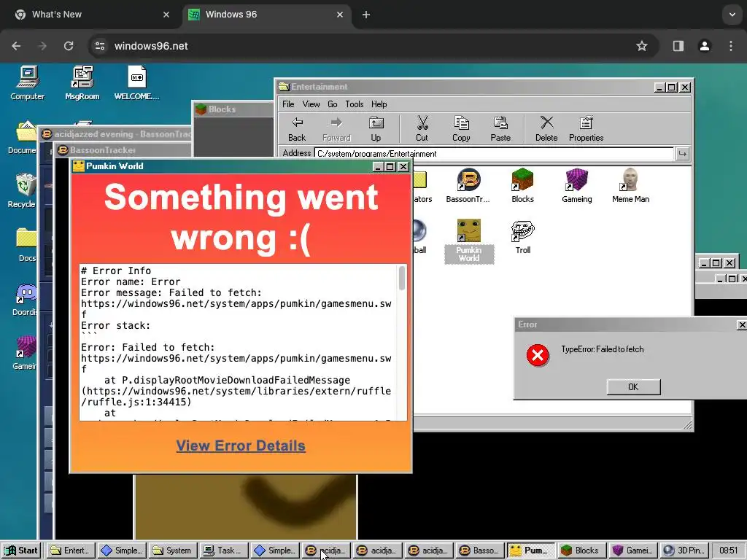This screenshot has height=560, width=747.
Task: Open Properties from Entertainment toolbar
Action: pyautogui.click(x=586, y=130)
